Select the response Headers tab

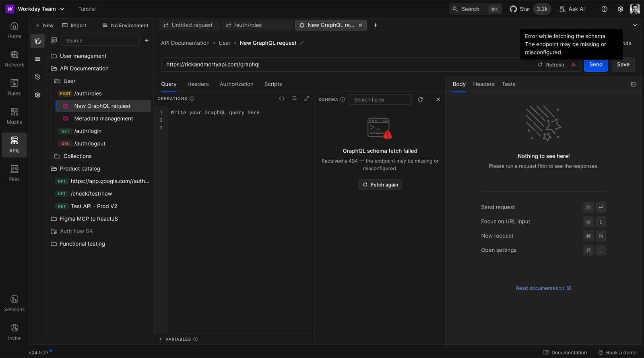(484, 84)
